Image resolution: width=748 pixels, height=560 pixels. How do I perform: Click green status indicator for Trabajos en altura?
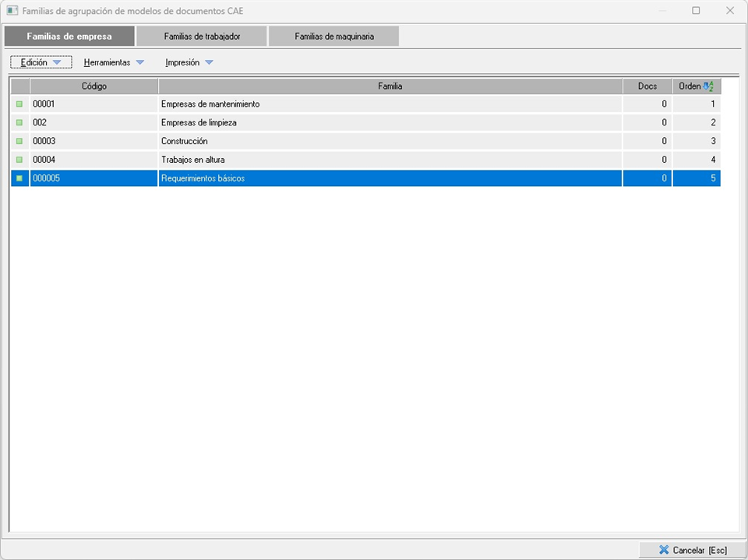click(x=19, y=160)
